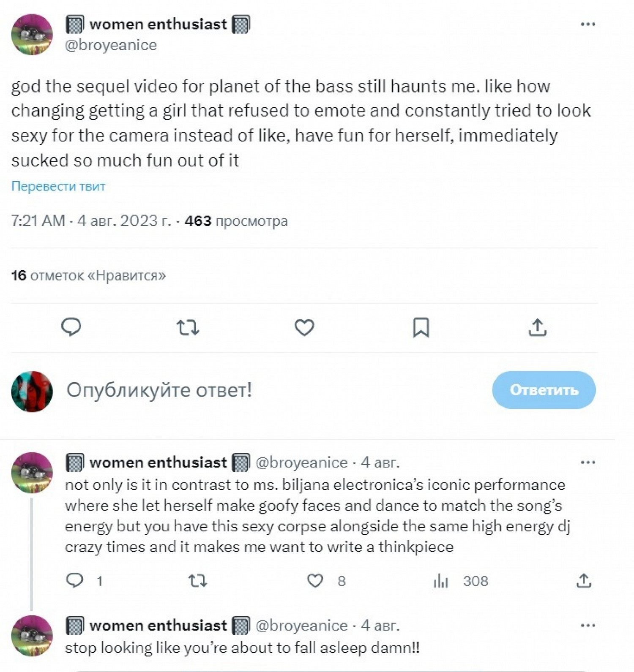The image size is (634, 672).
Task: Like the main tweet with heart icon
Action: [304, 327]
